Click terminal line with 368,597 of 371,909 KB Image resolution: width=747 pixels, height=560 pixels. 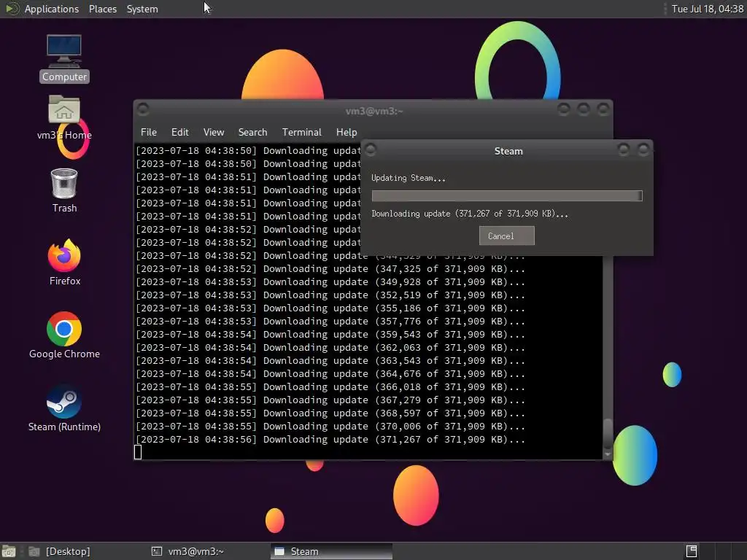pos(330,413)
